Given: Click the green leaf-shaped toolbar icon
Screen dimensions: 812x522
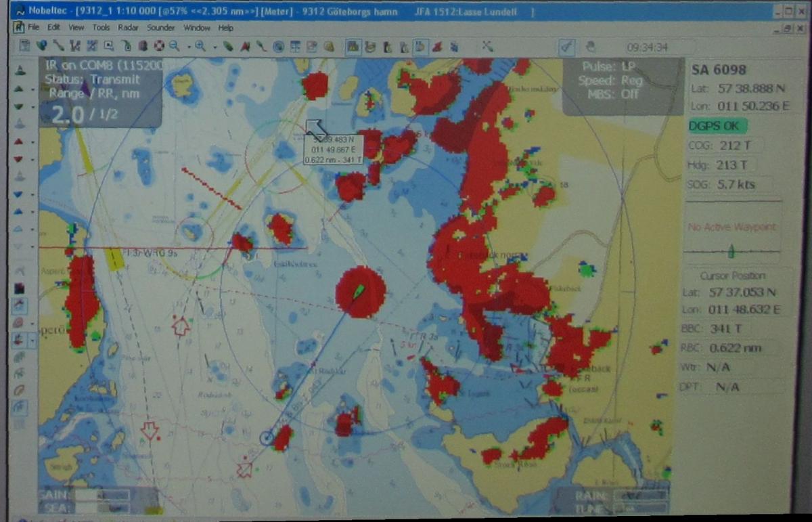Looking at the screenshot, I should click(x=228, y=46).
